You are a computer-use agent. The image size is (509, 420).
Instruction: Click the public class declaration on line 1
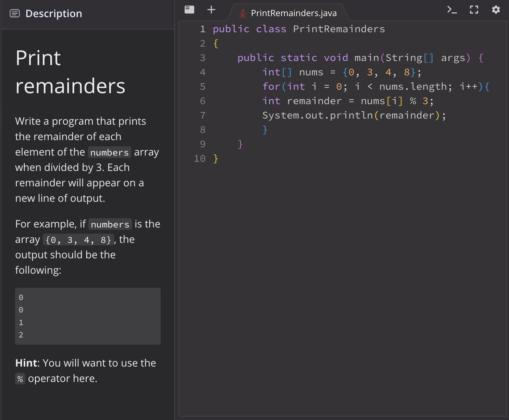point(299,29)
